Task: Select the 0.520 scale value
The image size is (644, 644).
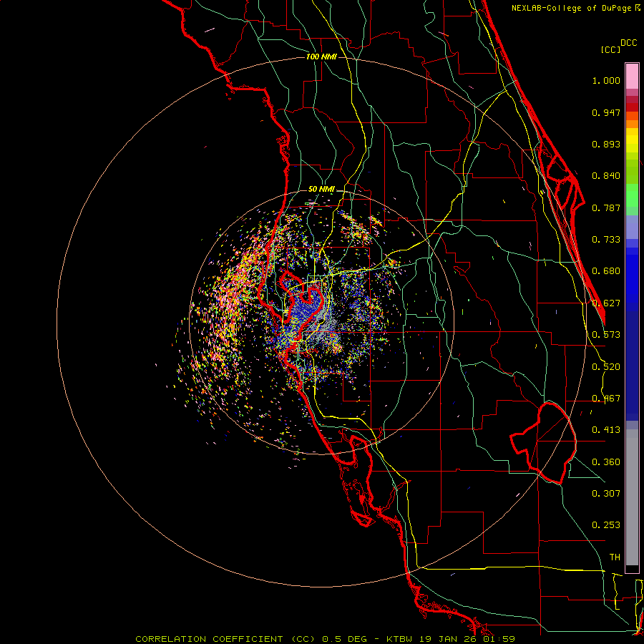Action: pyautogui.click(x=606, y=367)
